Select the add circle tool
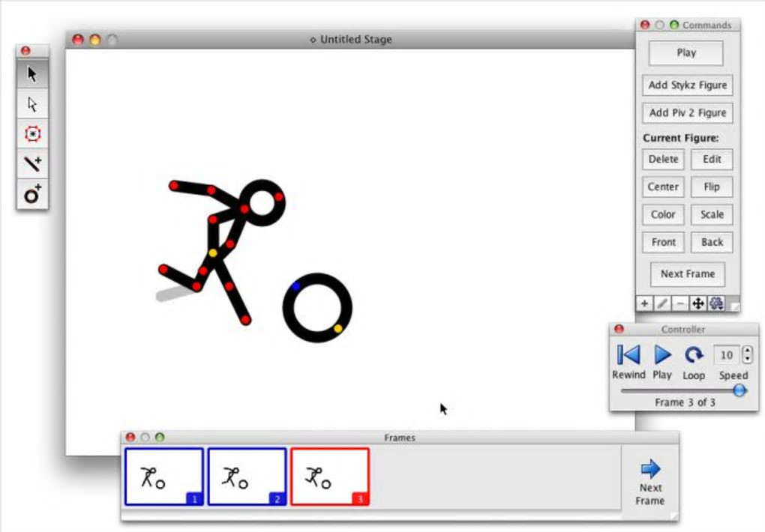This screenshot has height=532, width=765. [32, 194]
